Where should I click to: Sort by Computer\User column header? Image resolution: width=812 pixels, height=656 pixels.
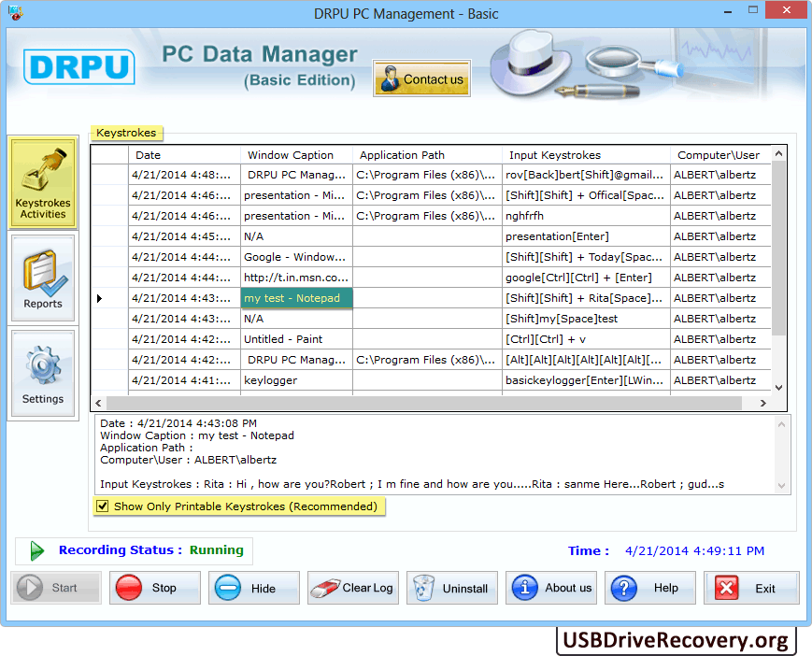[720, 155]
